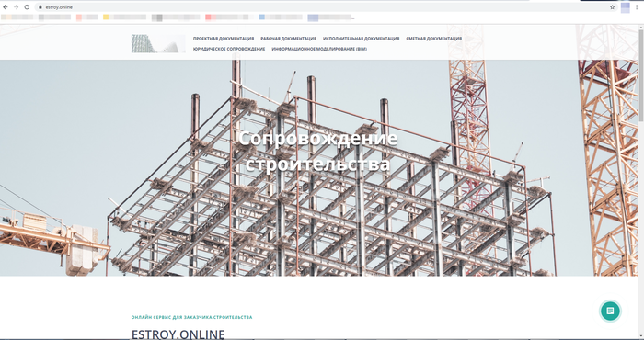Viewport: 644px width, 340px height.
Task: Open the browser profile avatar
Action: click(625, 7)
